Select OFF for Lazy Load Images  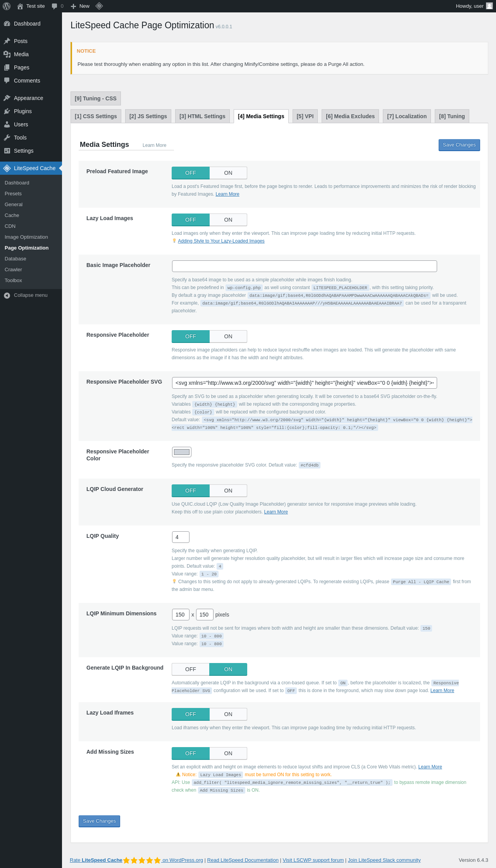191,220
